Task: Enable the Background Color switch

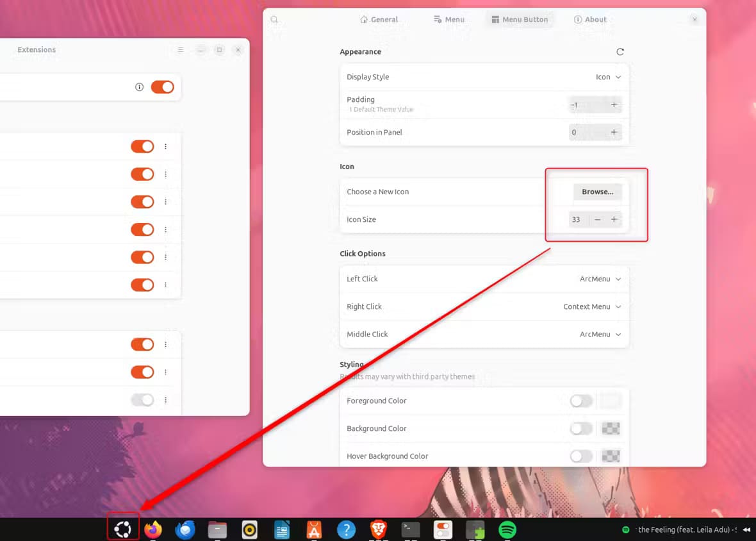Action: (x=581, y=428)
